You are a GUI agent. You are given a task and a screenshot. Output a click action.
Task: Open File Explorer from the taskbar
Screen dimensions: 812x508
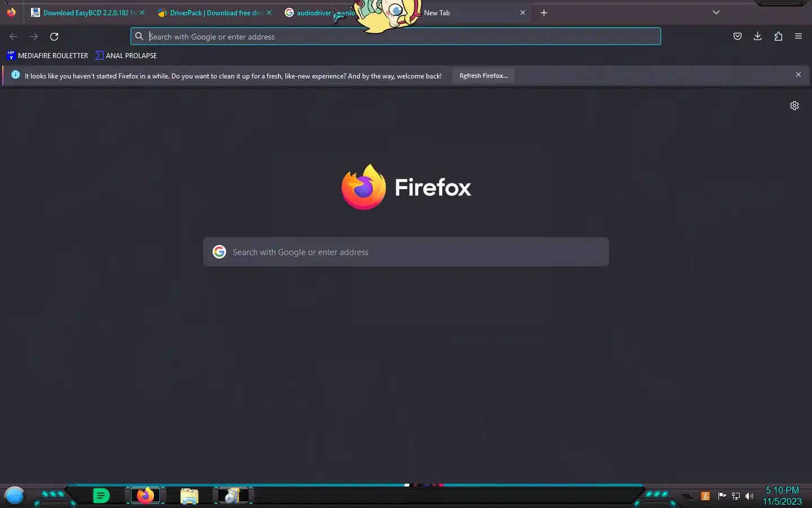click(x=189, y=496)
